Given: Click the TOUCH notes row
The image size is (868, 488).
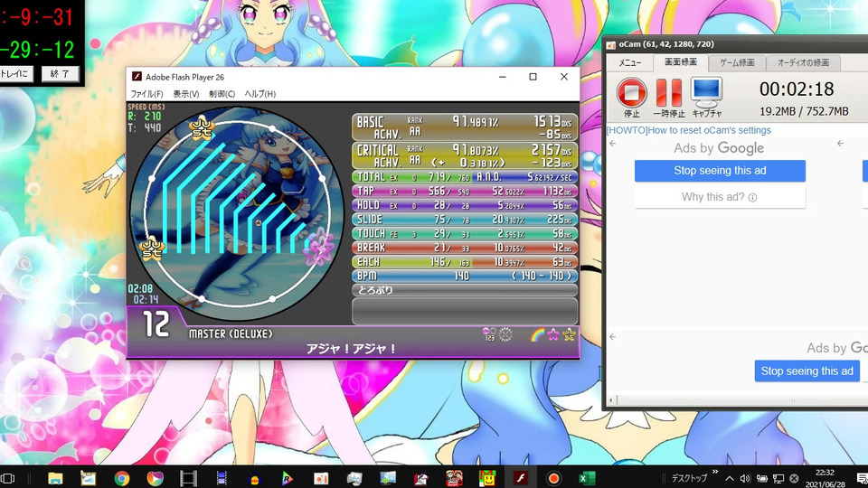Looking at the screenshot, I should point(465,233).
